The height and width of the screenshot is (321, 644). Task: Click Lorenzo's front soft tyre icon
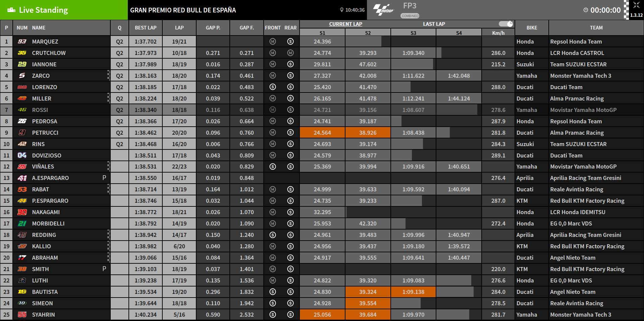point(272,87)
